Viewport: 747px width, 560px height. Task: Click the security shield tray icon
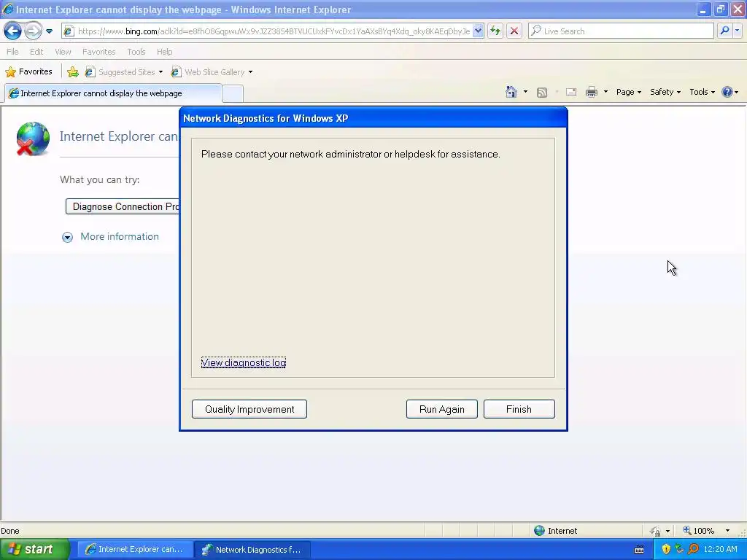(666, 550)
